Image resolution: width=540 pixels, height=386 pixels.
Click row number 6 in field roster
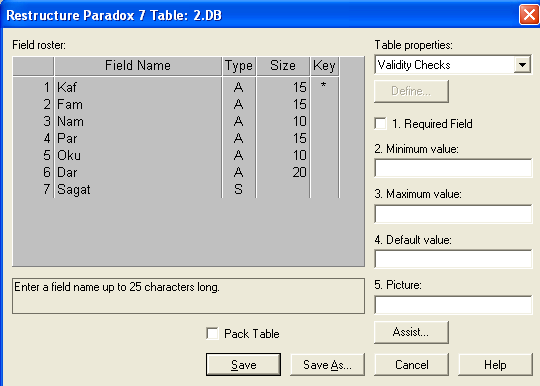point(33,172)
